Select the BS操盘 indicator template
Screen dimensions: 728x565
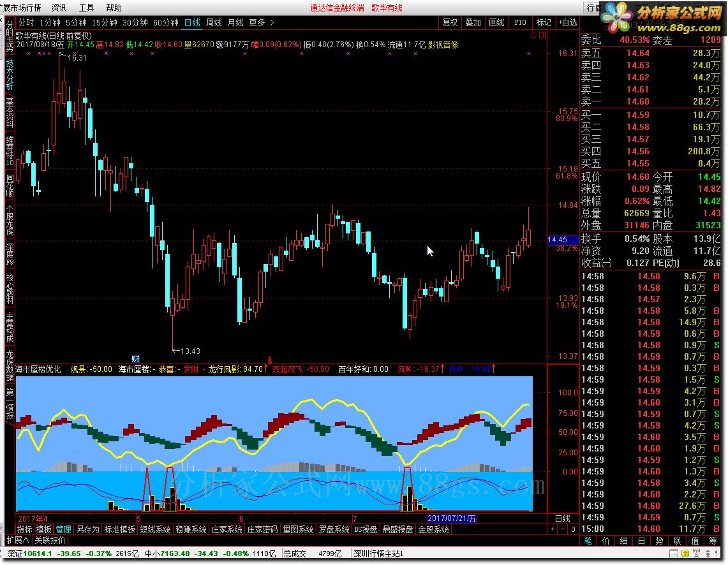point(366,529)
